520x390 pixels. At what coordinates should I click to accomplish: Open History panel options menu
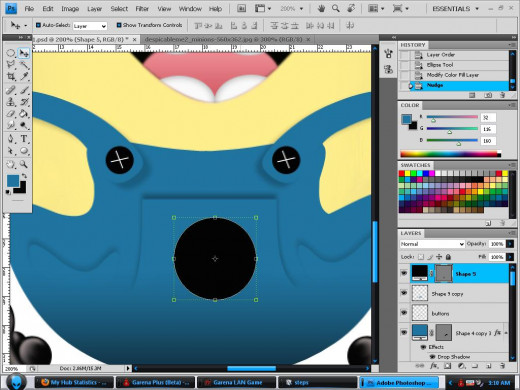tap(512, 45)
